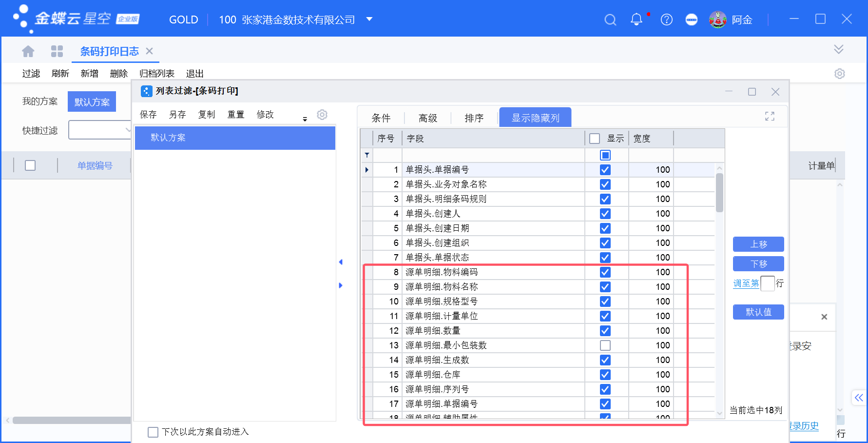This screenshot has height=443, width=868.
Task: Expand scheme panel with right arrow
Action: (341, 285)
